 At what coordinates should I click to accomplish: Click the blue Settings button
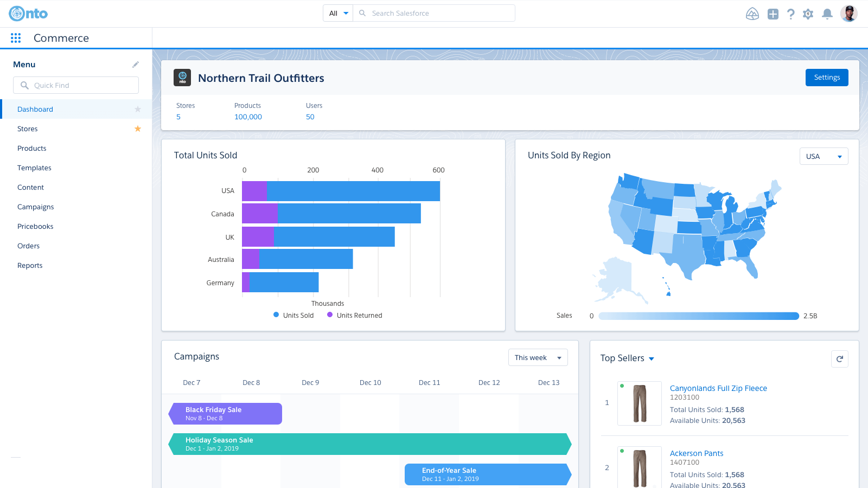click(x=826, y=78)
